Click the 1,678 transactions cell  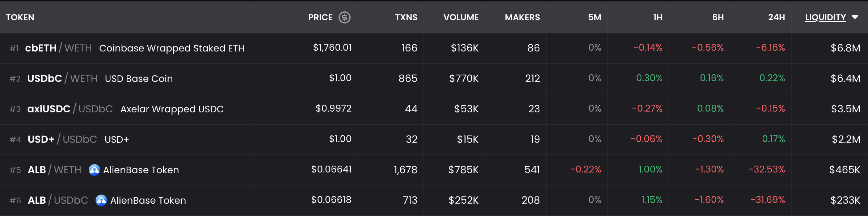point(405,170)
